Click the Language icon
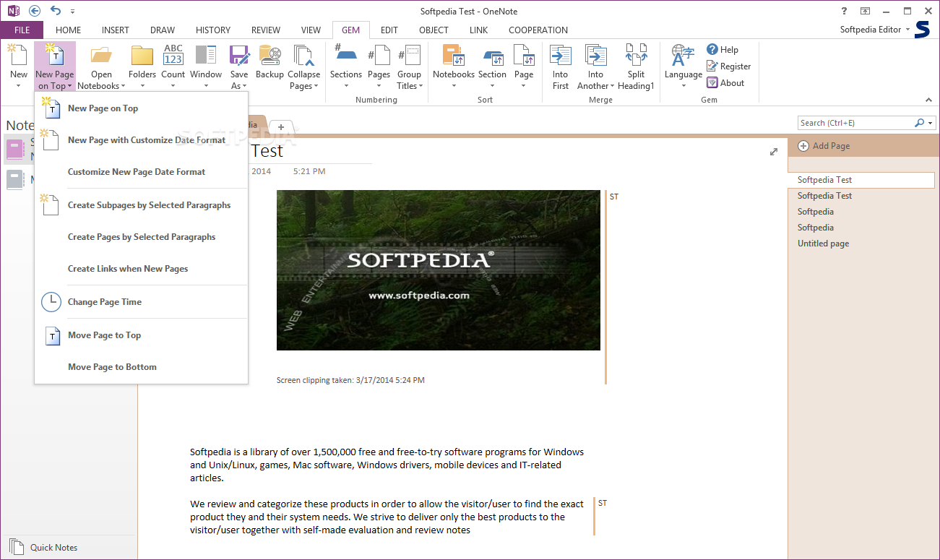Image resolution: width=940 pixels, height=560 pixels. [684, 56]
